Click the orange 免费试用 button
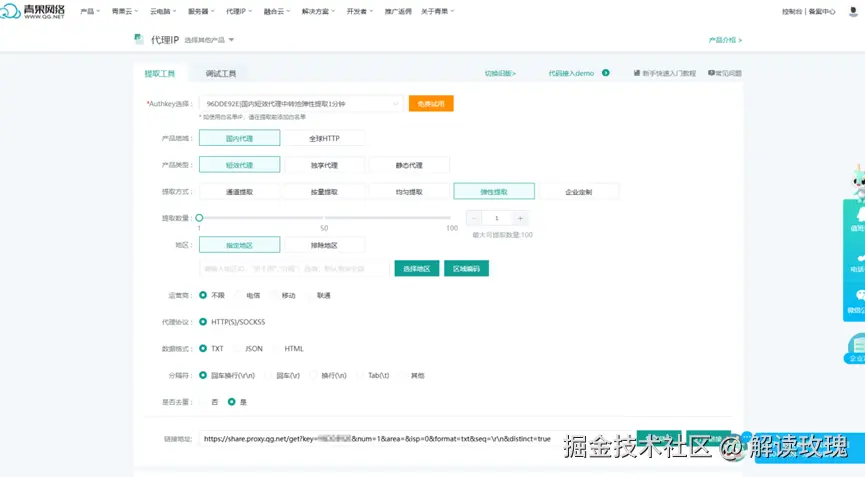 (431, 104)
